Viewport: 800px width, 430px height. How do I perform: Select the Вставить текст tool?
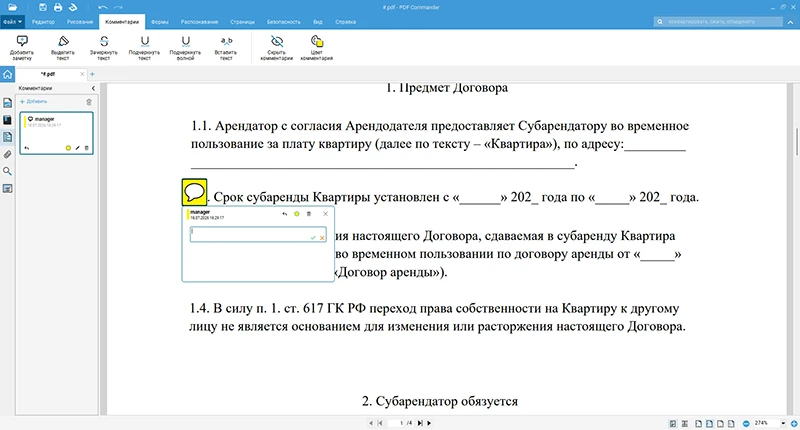[226, 48]
